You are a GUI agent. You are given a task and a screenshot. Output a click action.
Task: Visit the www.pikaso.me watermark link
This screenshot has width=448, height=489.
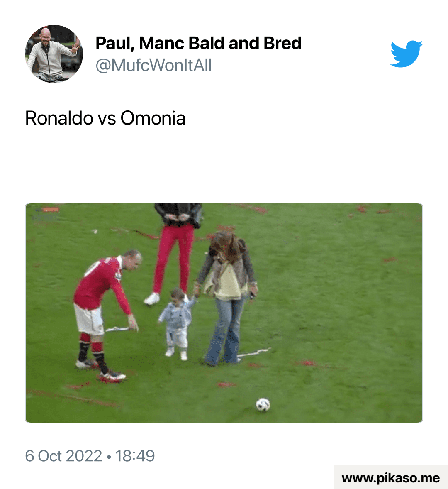click(391, 478)
